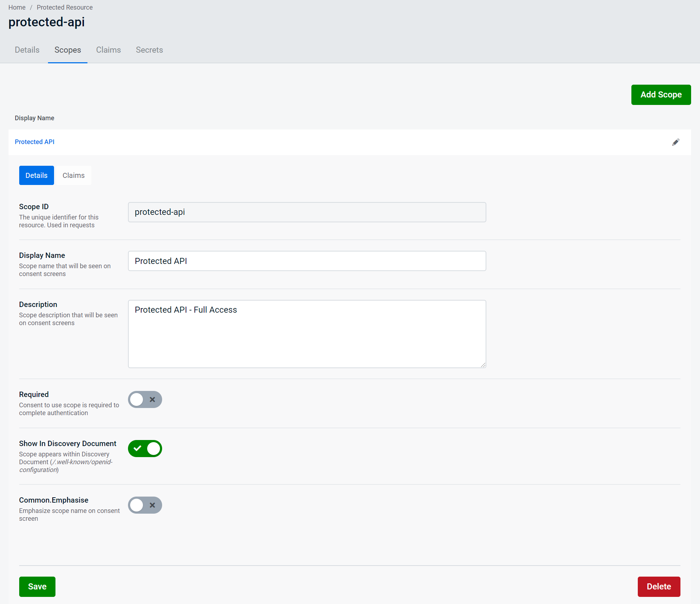Open the Scopes tab
The image size is (700, 604).
tap(68, 50)
